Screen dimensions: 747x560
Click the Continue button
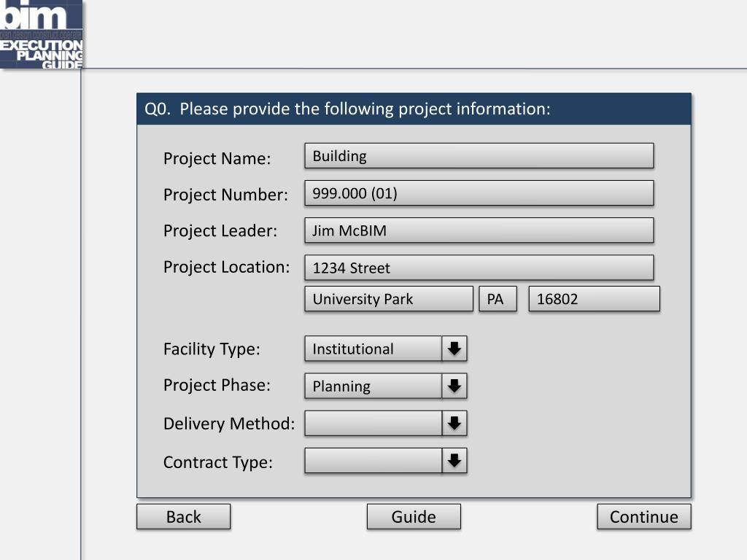(643, 517)
